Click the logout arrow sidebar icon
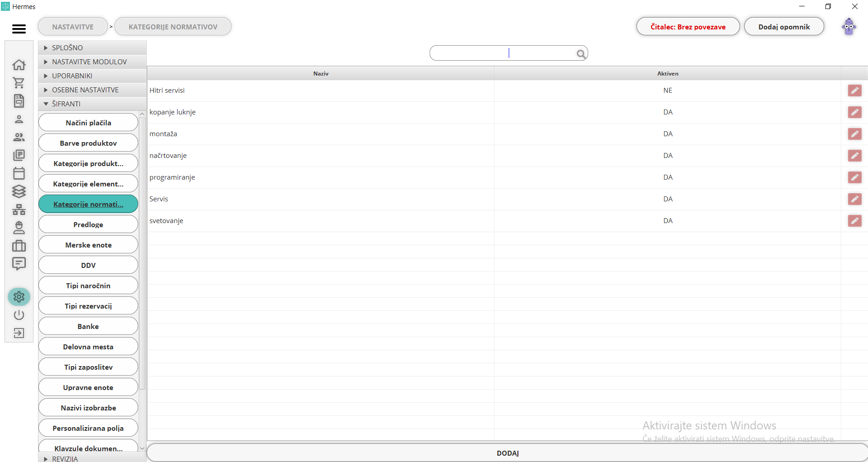 point(19,333)
